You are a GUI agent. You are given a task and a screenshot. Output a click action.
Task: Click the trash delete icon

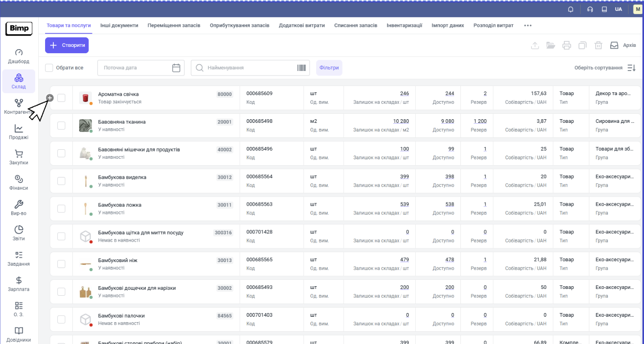(598, 46)
